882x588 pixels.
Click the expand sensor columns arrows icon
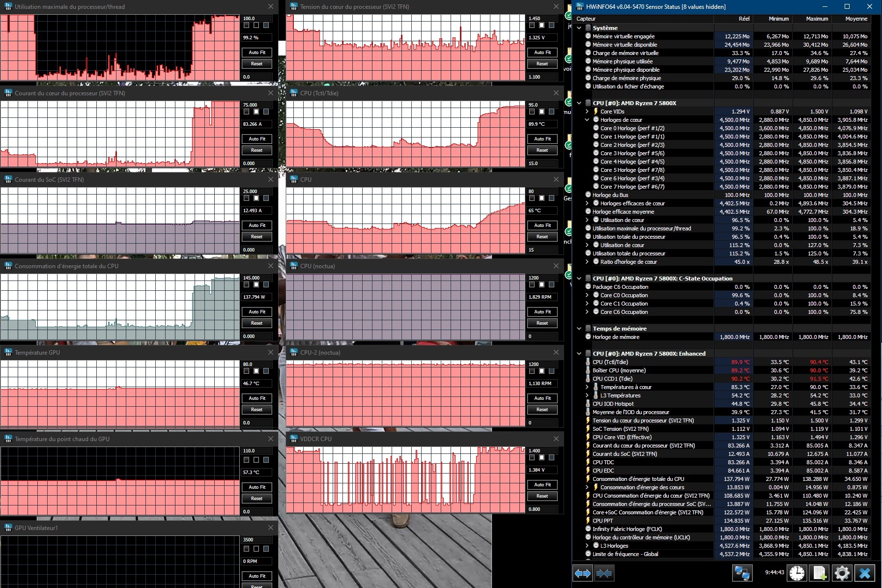[583, 573]
